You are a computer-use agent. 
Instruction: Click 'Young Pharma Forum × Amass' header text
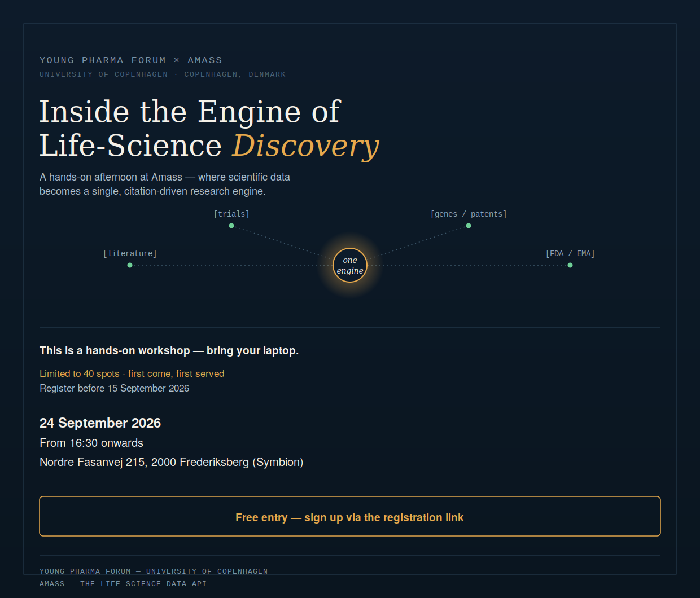pyautogui.click(x=131, y=60)
